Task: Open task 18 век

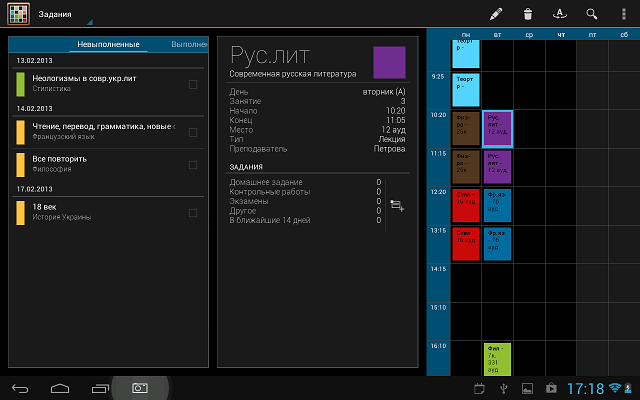Action: (108, 213)
